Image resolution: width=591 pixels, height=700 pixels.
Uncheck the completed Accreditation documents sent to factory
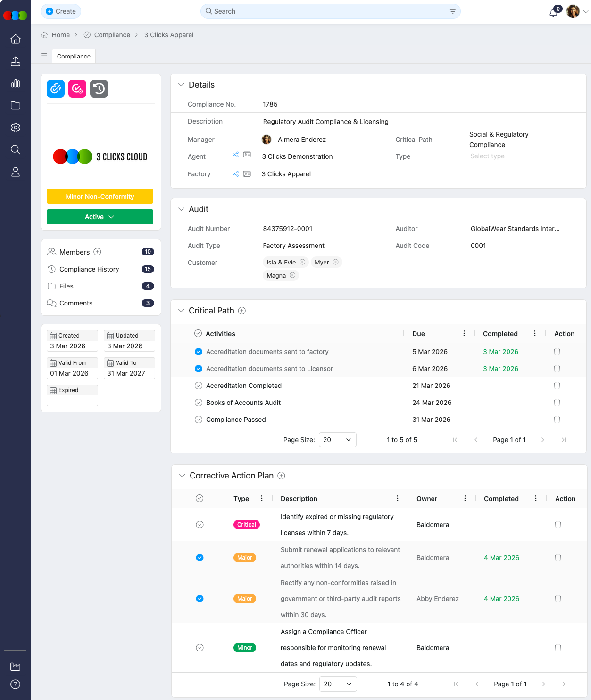(x=198, y=351)
